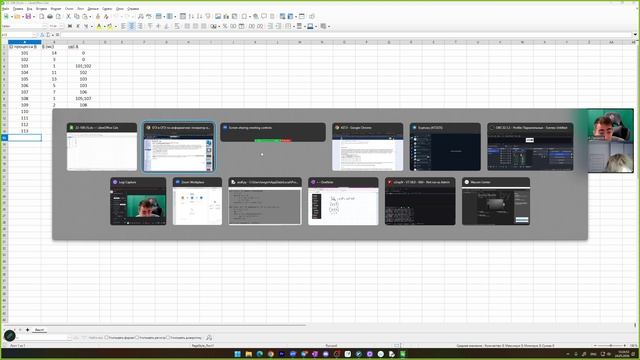Align cell contents left

pyautogui.click(x=123, y=26)
